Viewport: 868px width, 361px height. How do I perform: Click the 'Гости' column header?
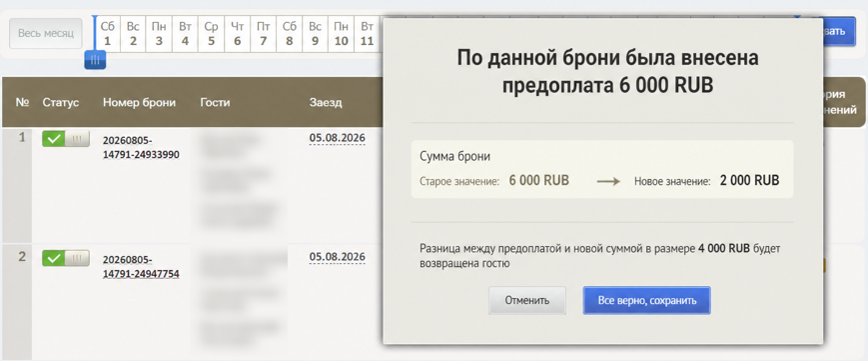(215, 103)
